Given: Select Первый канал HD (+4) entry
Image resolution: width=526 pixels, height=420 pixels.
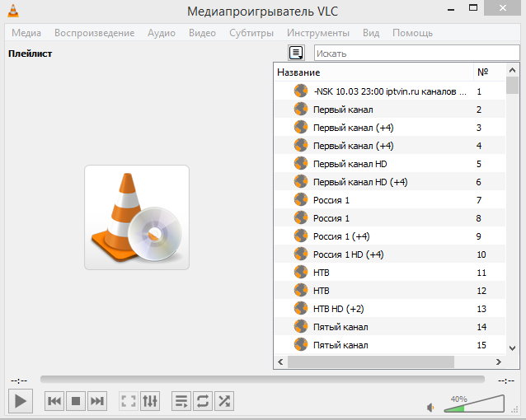Looking at the screenshot, I should (390, 182).
